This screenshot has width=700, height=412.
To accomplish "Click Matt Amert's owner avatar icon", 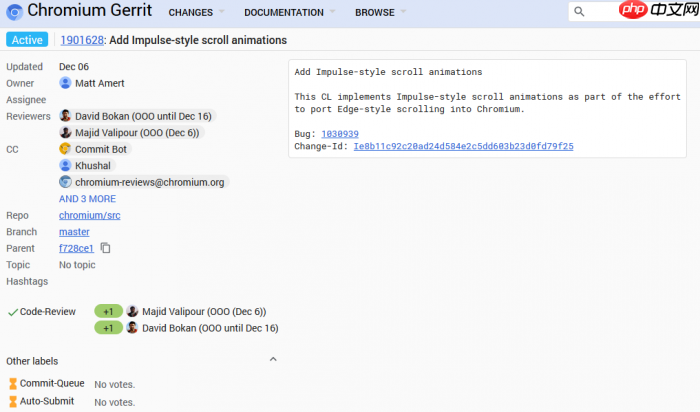I will (66, 83).
